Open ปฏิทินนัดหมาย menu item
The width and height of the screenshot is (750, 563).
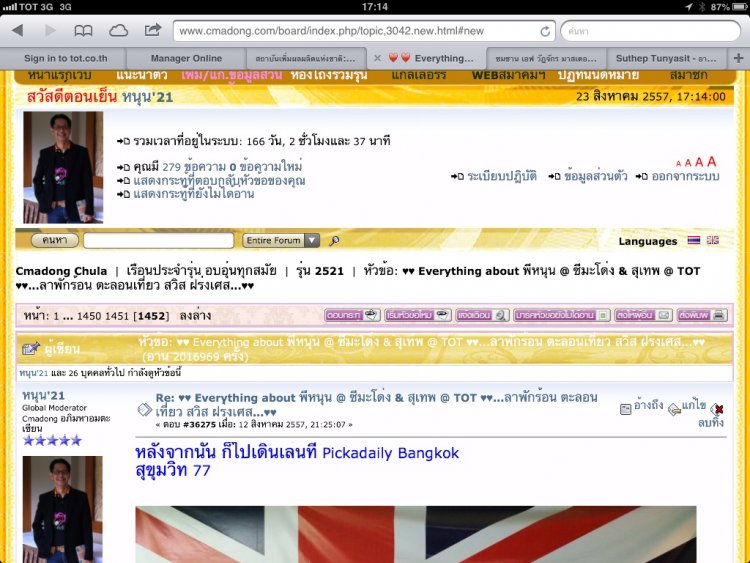coord(598,76)
